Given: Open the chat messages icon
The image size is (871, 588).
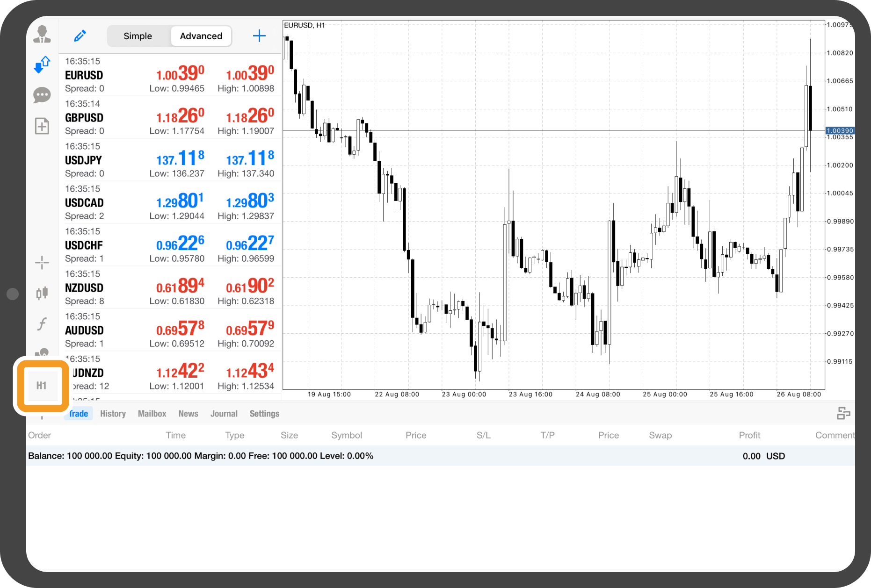Looking at the screenshot, I should click(x=42, y=95).
